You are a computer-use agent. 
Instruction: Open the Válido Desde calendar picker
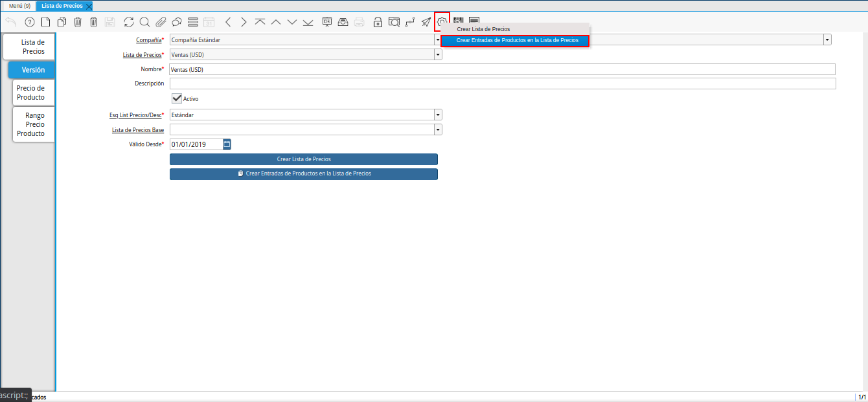[227, 144]
